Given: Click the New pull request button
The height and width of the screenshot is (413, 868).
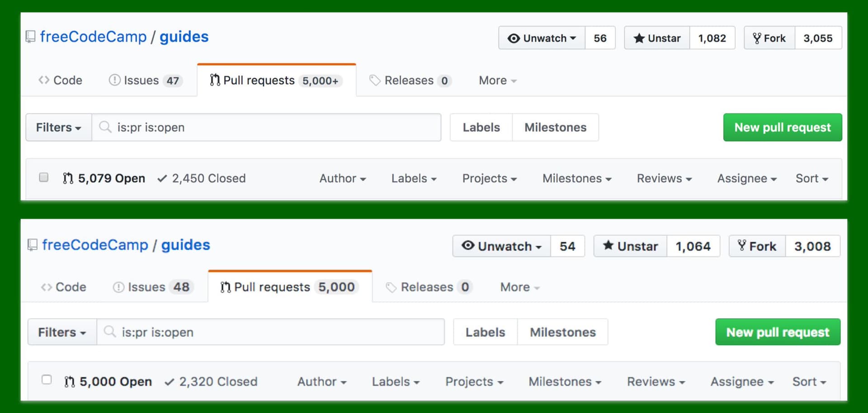Looking at the screenshot, I should pyautogui.click(x=783, y=127).
